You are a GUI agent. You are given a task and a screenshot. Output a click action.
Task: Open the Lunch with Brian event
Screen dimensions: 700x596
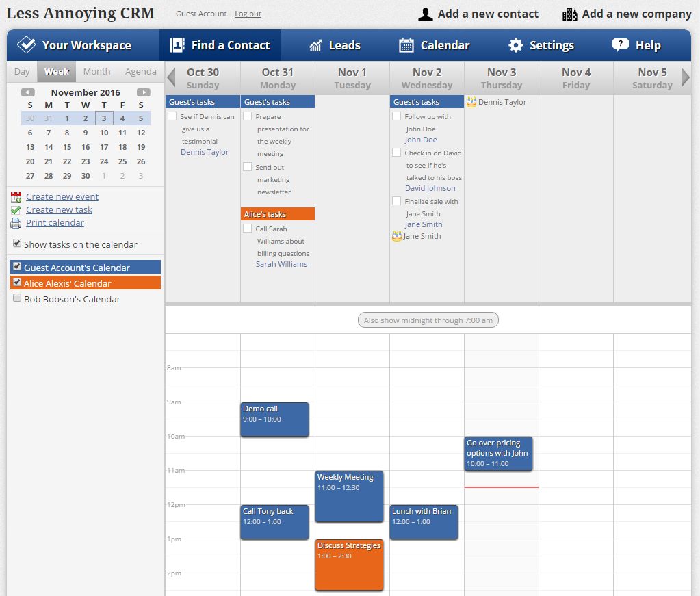pos(424,522)
